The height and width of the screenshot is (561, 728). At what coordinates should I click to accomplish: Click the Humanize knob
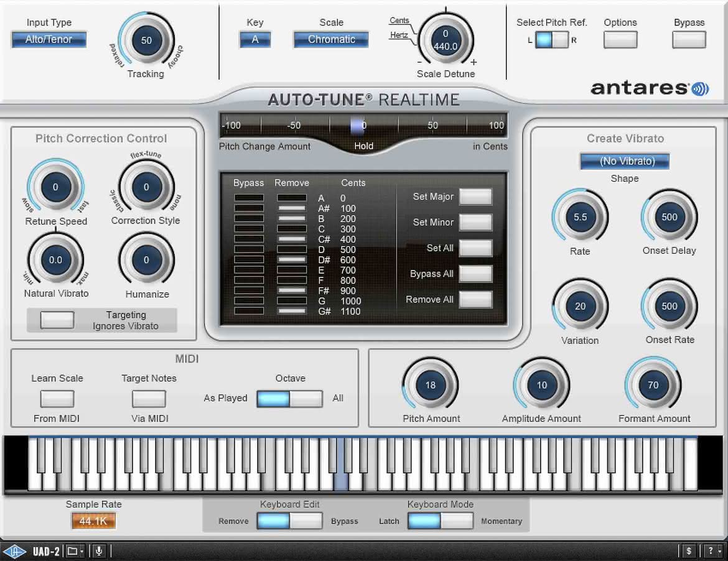(x=146, y=260)
